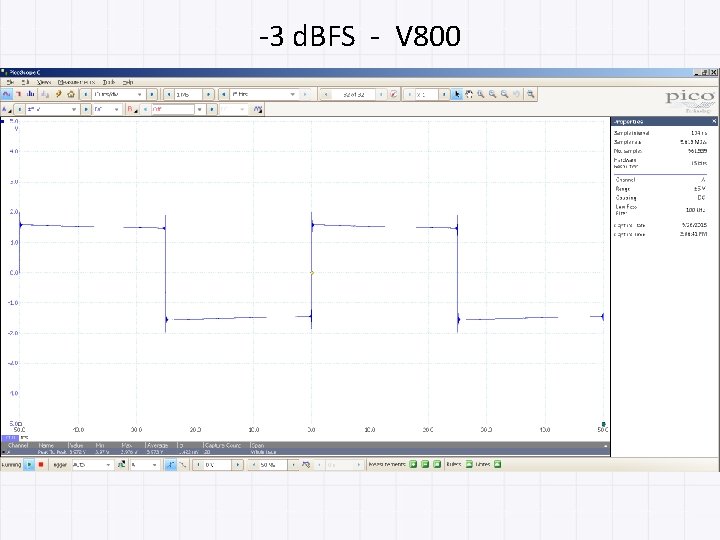Open Channel B range dropdown showing Off
This screenshot has width=720, height=540.
pos(177,109)
